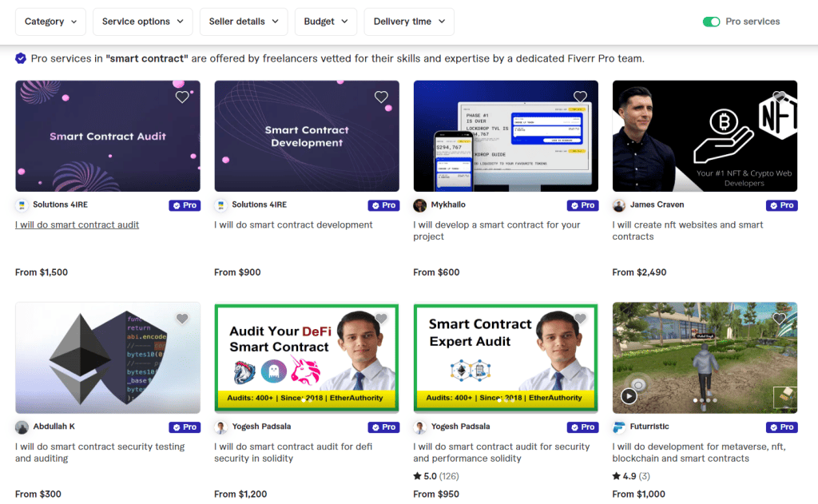
Task: Click Pro badge on James Craven's gig
Action: [x=781, y=205]
